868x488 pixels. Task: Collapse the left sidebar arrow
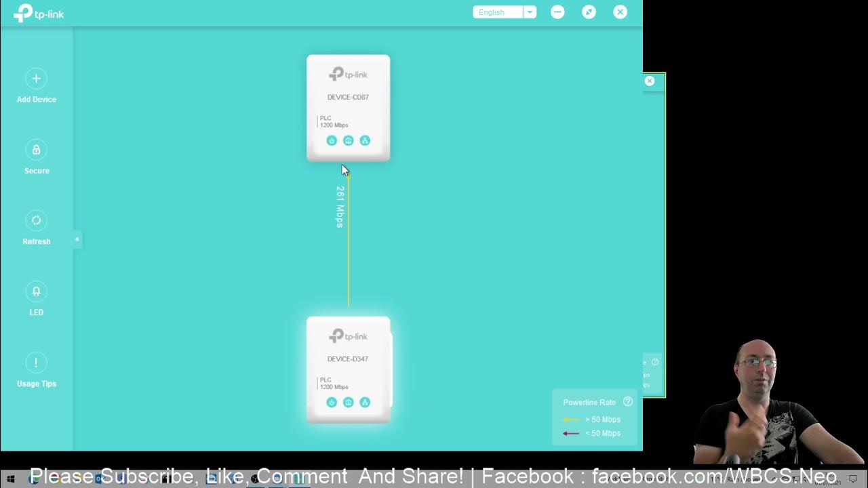click(x=77, y=239)
